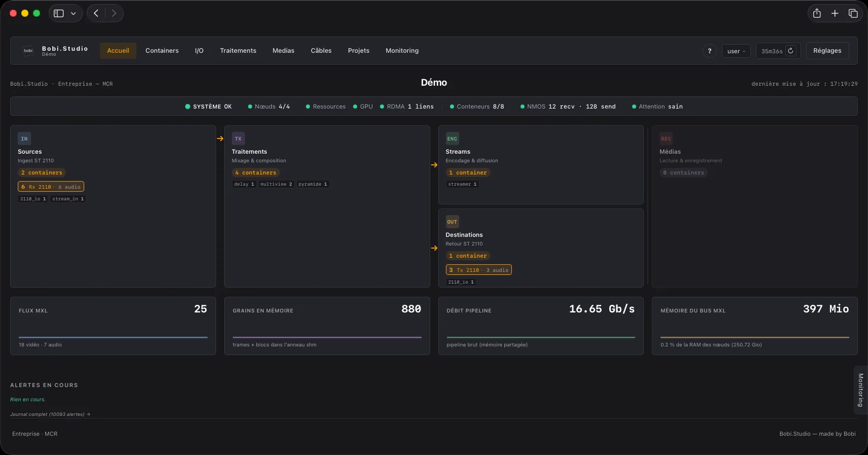This screenshot has height=455, width=868.
Task: Switch to the Accueil tab
Action: coord(118,51)
